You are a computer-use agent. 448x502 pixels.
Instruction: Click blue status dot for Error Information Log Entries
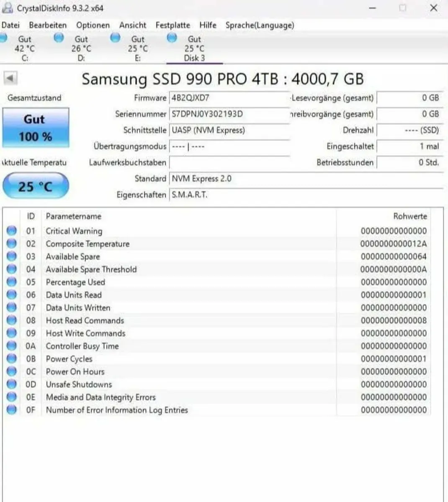click(11, 410)
